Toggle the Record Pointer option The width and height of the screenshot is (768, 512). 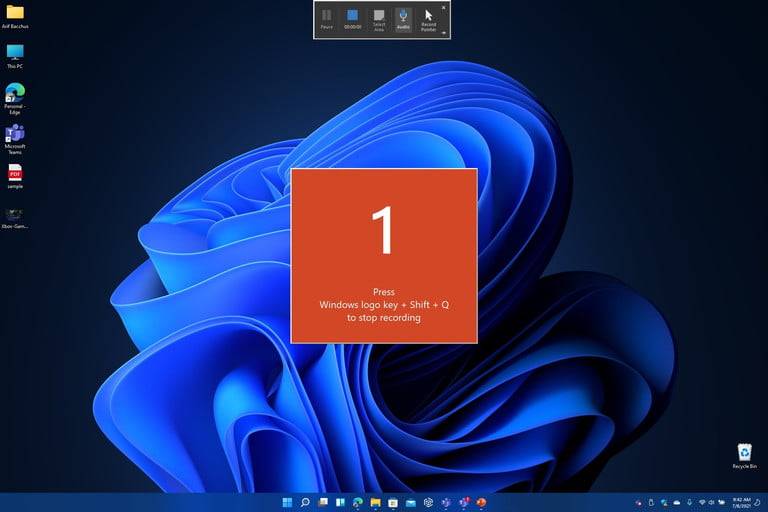429,20
